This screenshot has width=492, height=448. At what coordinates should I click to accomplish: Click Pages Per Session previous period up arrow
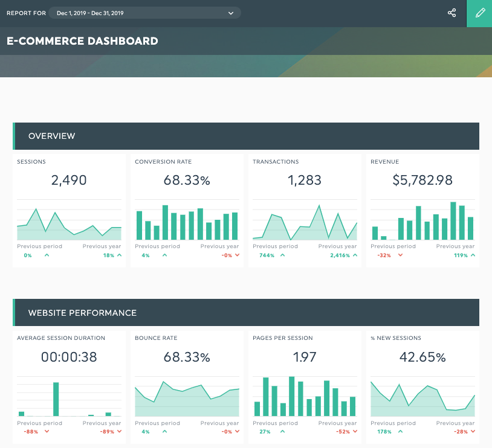point(283,431)
